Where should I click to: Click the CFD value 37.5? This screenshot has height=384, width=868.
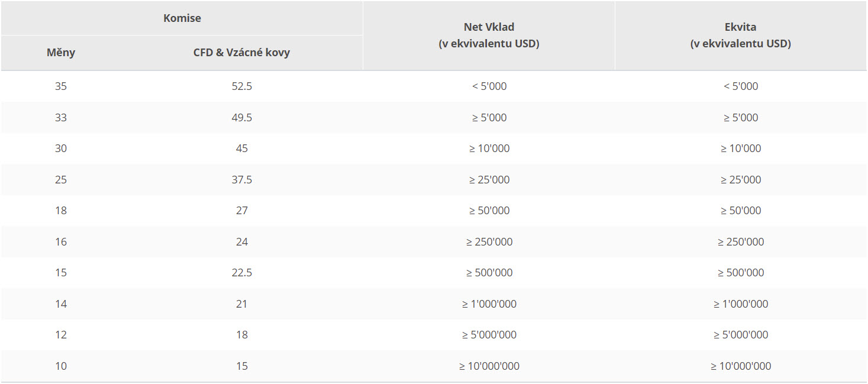241,180
